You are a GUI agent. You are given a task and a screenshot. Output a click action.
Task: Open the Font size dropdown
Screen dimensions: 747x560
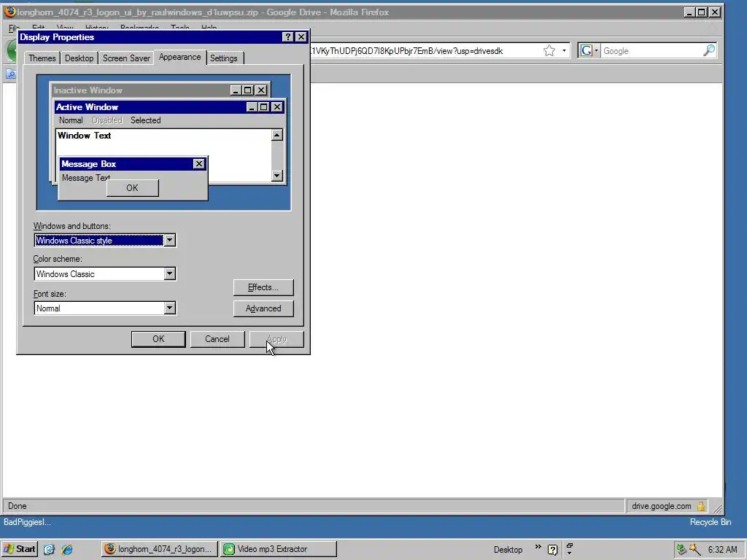coord(169,308)
